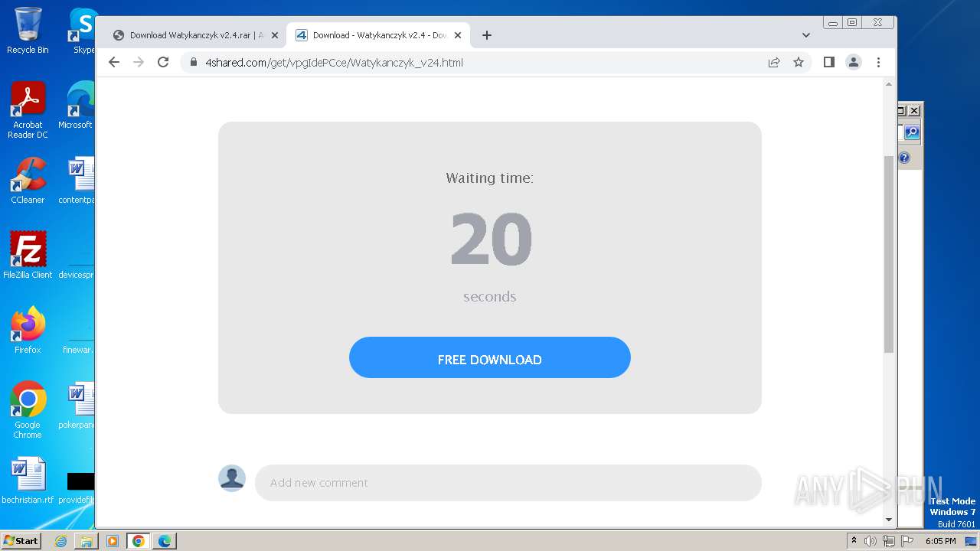
Task: Open a new tab with plus button
Action: coord(487,35)
